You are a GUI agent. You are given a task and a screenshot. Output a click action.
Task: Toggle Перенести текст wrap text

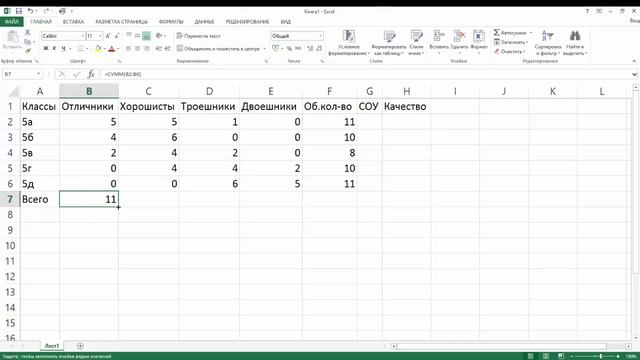point(198,36)
